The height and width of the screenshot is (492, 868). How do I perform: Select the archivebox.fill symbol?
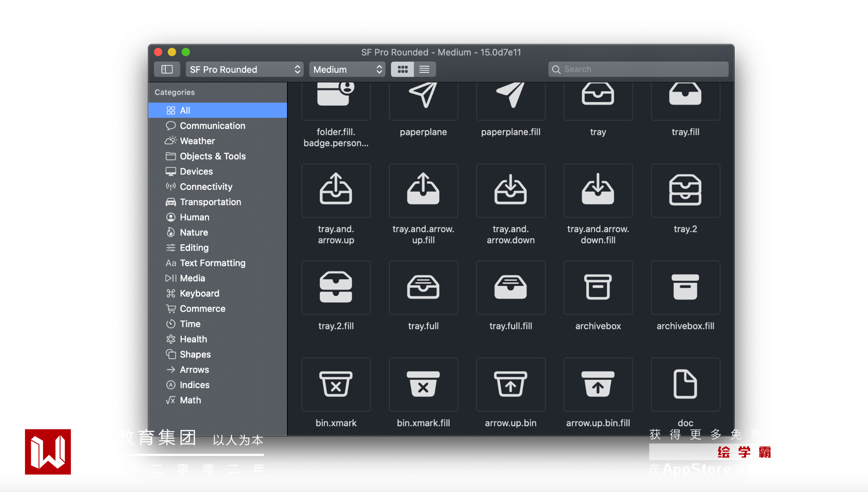point(685,287)
